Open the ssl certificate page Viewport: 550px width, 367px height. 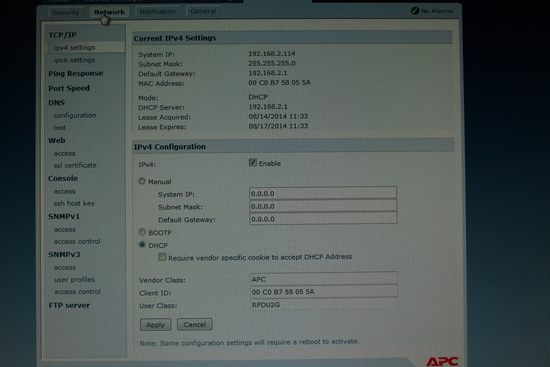[75, 165]
